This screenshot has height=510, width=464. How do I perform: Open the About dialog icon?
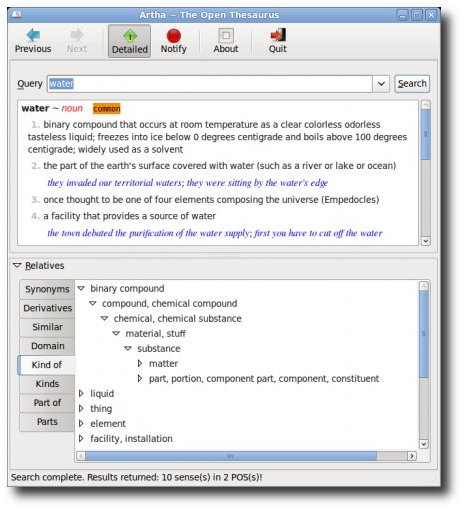226,35
